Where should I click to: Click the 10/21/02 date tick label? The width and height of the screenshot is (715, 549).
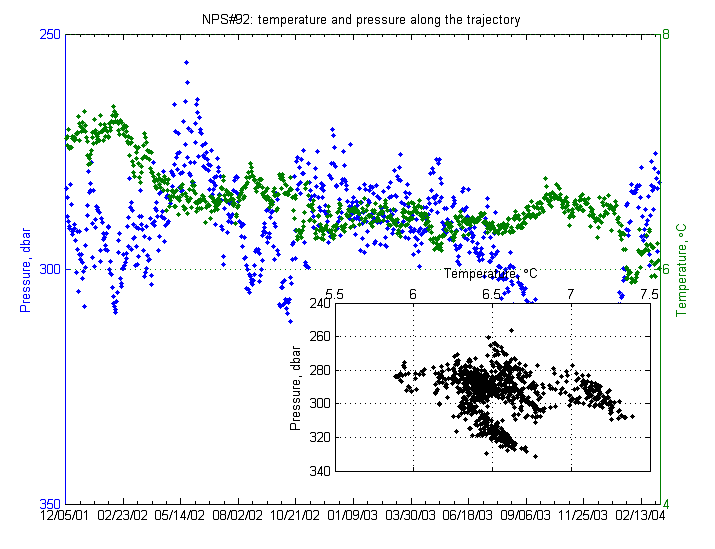[x=295, y=517]
